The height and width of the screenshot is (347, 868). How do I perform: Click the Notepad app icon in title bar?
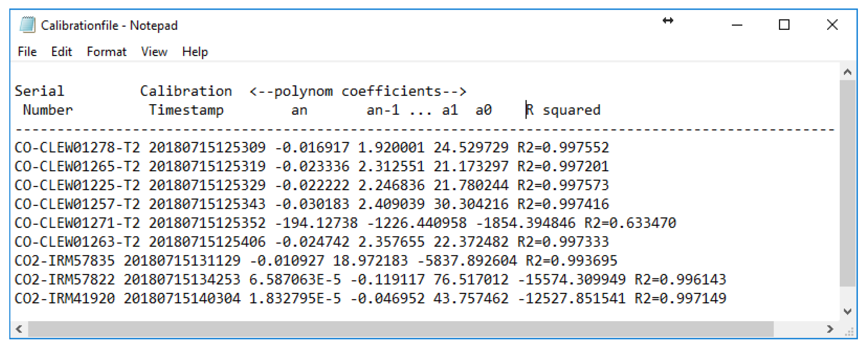[x=27, y=25]
